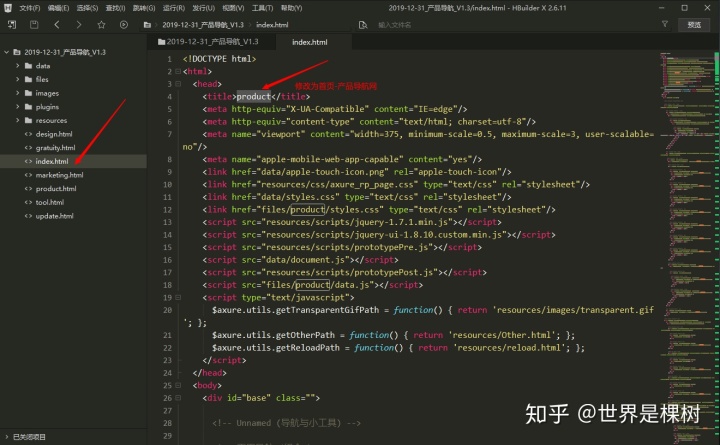Screen dimensions: 720x445
Task: Click the run play icon in toolbar
Action: pos(124,25)
